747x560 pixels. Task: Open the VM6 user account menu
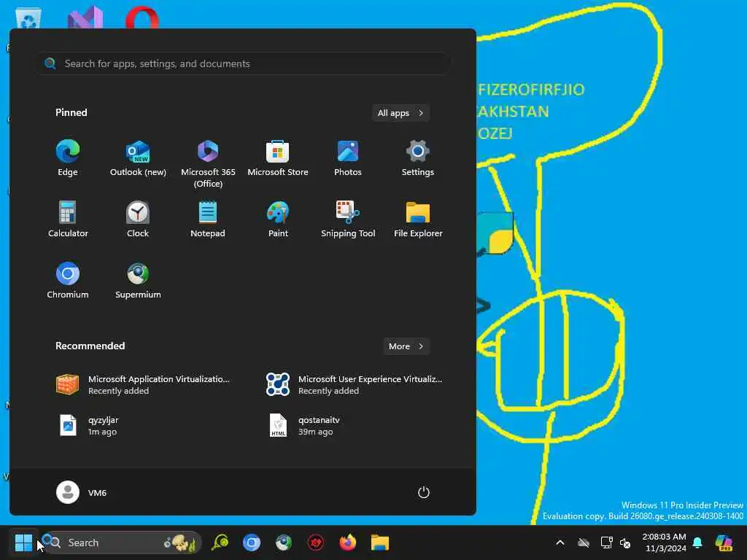[x=82, y=492]
